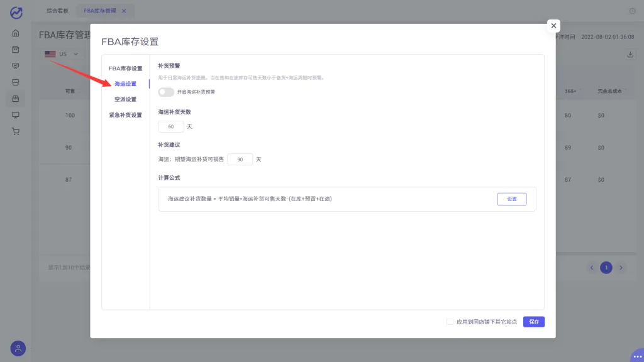
Task: Click 海运补货天数 input field
Action: click(171, 126)
